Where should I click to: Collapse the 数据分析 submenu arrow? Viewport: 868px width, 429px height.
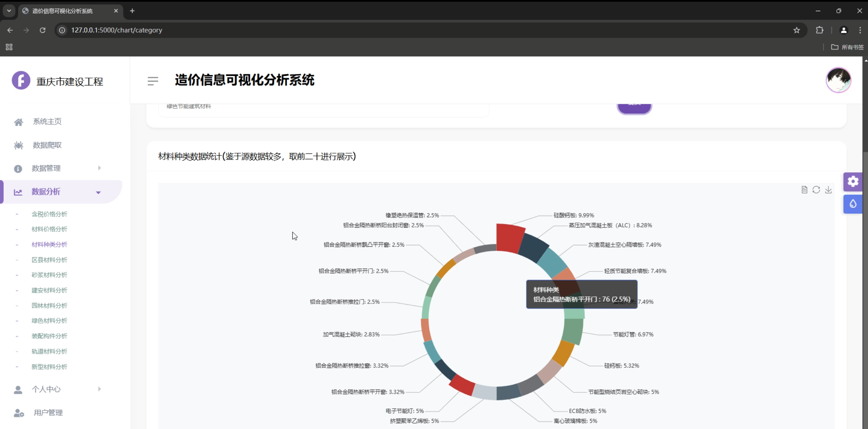point(98,192)
